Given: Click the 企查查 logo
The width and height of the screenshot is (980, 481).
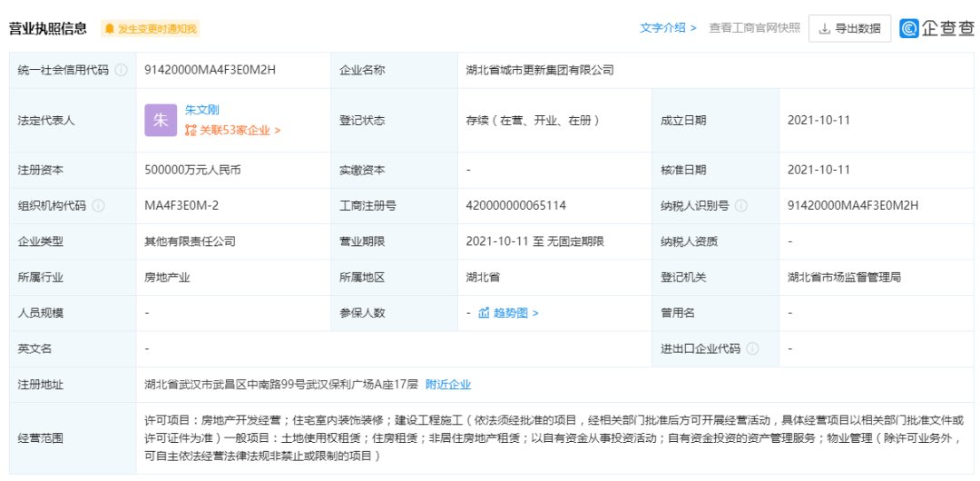Looking at the screenshot, I should 936,28.
